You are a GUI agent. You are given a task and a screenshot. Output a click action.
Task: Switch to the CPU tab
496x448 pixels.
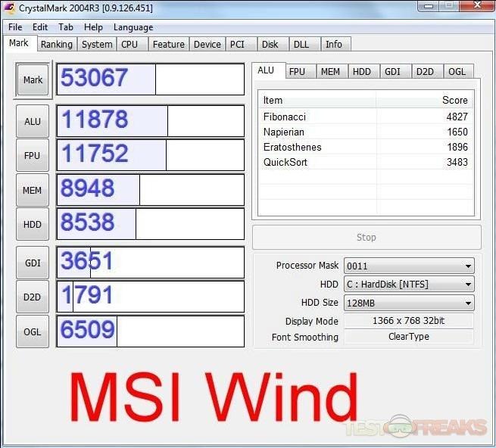coord(129,45)
